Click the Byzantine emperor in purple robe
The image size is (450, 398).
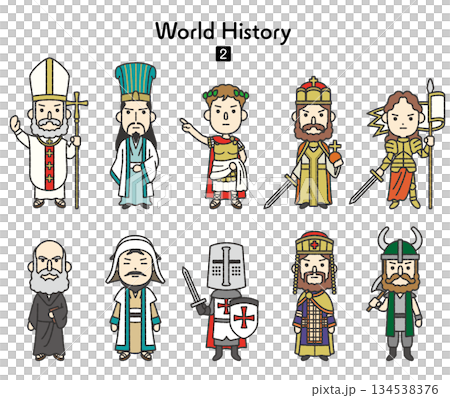click(314, 296)
